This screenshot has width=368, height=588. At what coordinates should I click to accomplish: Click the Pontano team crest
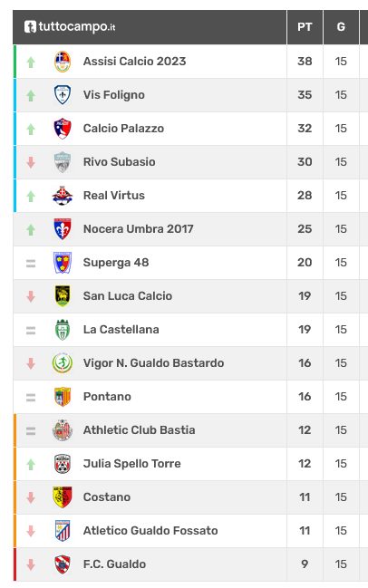(x=63, y=397)
